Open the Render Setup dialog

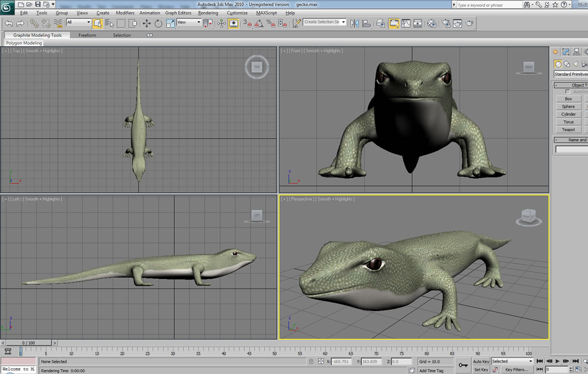(x=445, y=24)
